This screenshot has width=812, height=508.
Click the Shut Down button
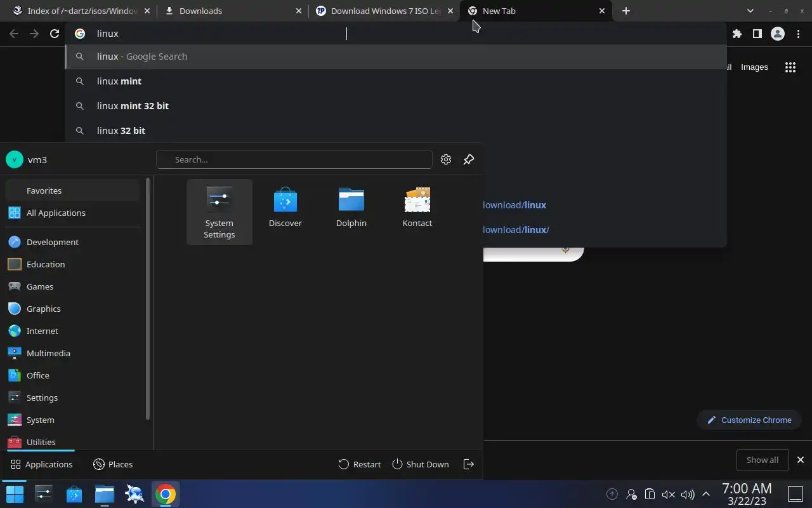[x=421, y=464]
